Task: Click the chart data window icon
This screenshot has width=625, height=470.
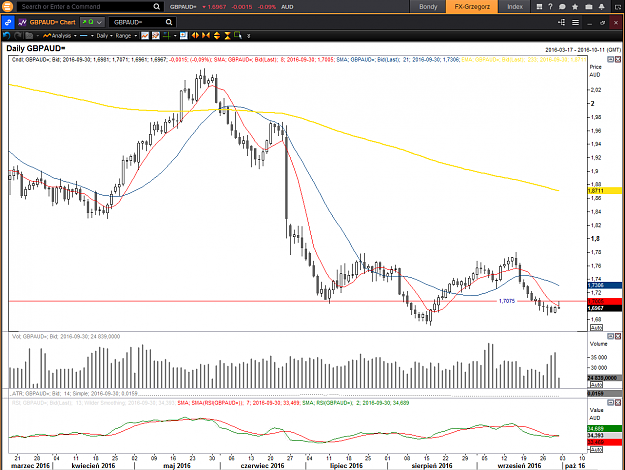Action: (183, 36)
